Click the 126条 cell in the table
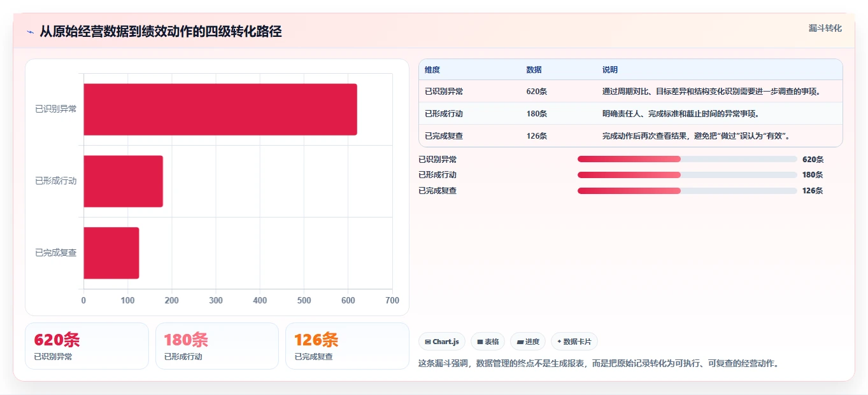Viewport: 868px width, 395px height. 537,136
